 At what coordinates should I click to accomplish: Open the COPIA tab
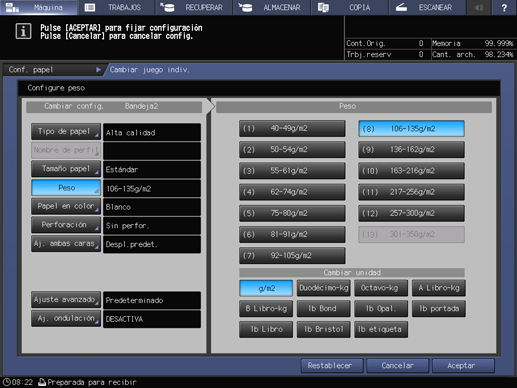349,7
